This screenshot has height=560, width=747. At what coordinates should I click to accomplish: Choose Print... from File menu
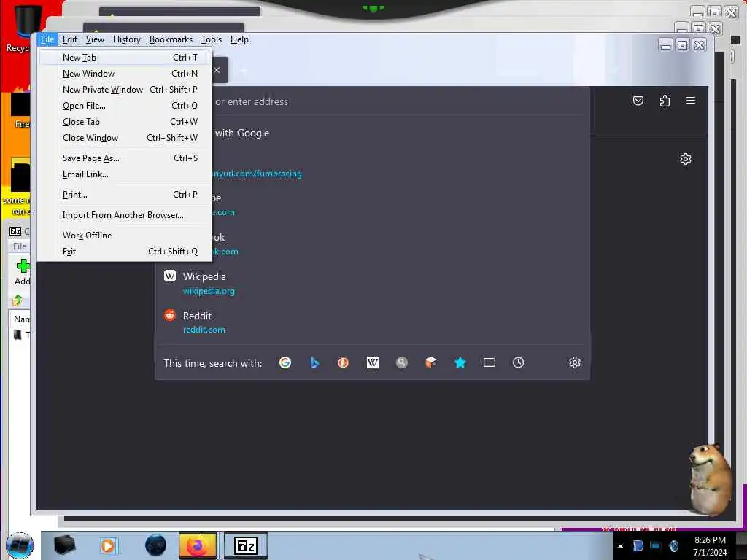click(x=125, y=195)
